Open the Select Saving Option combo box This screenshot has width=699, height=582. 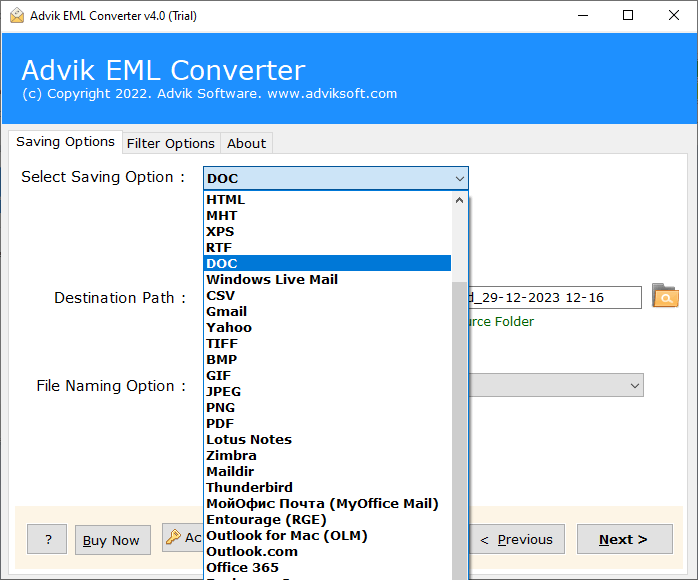[x=336, y=178]
